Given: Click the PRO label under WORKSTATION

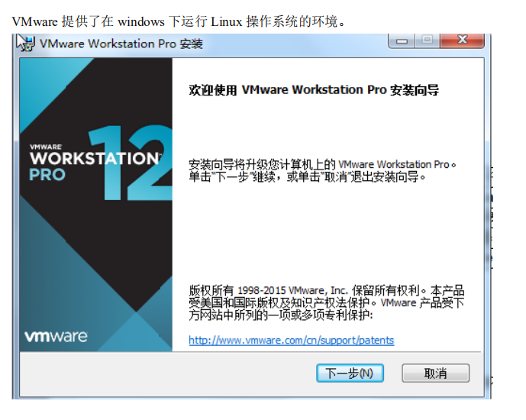Looking at the screenshot, I should 47,175.
